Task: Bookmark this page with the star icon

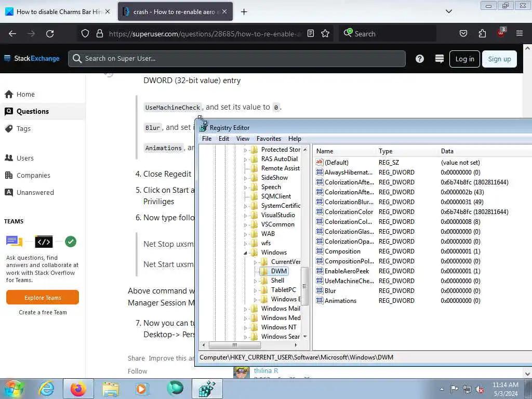Action: (325, 33)
